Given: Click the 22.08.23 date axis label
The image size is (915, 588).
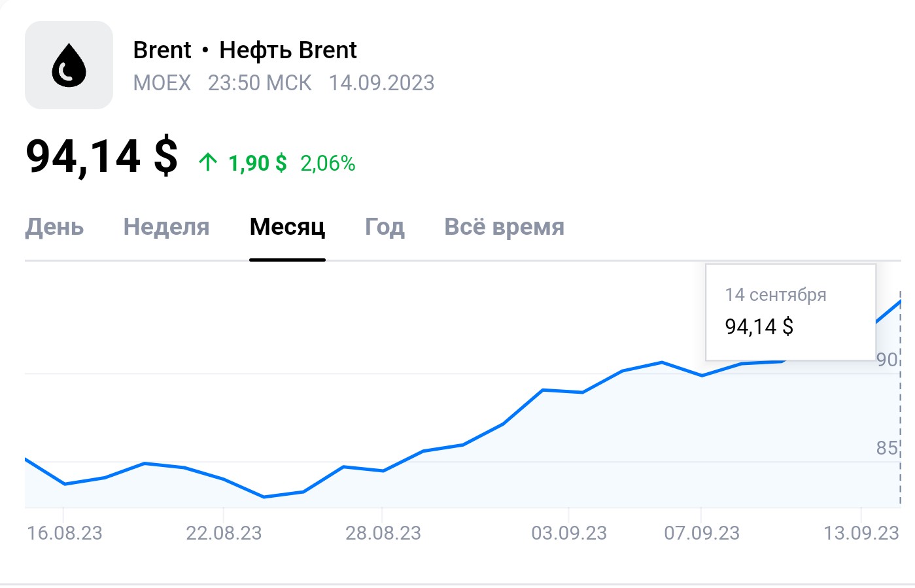Looking at the screenshot, I should point(224,533).
